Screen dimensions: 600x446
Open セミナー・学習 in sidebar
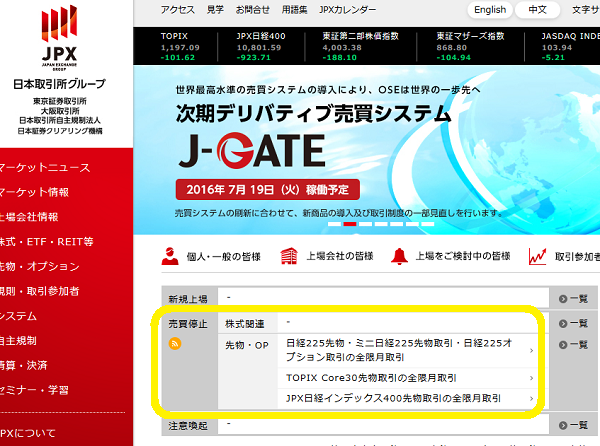click(x=34, y=390)
